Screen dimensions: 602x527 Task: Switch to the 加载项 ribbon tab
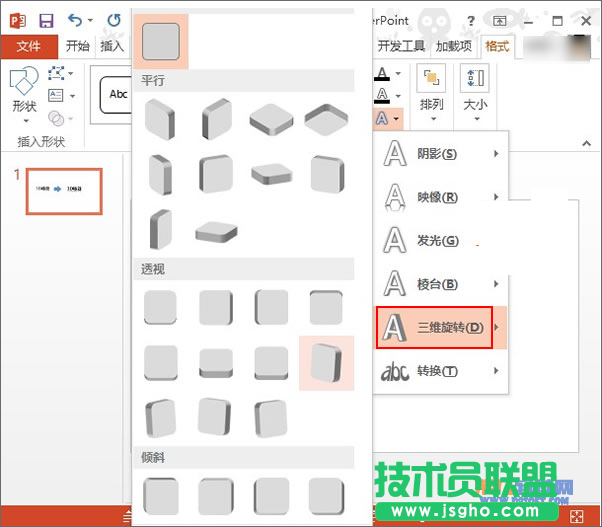[x=454, y=46]
